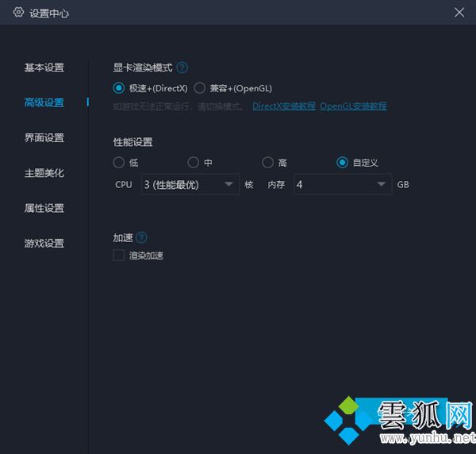Screen dimensions: 476x454
Task: Open OpenGL安装教程 link
Action: click(x=353, y=106)
